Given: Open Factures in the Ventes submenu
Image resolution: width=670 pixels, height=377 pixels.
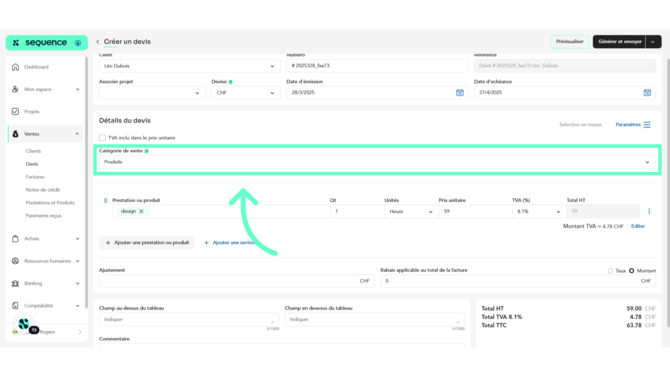Looking at the screenshot, I should (x=35, y=177).
